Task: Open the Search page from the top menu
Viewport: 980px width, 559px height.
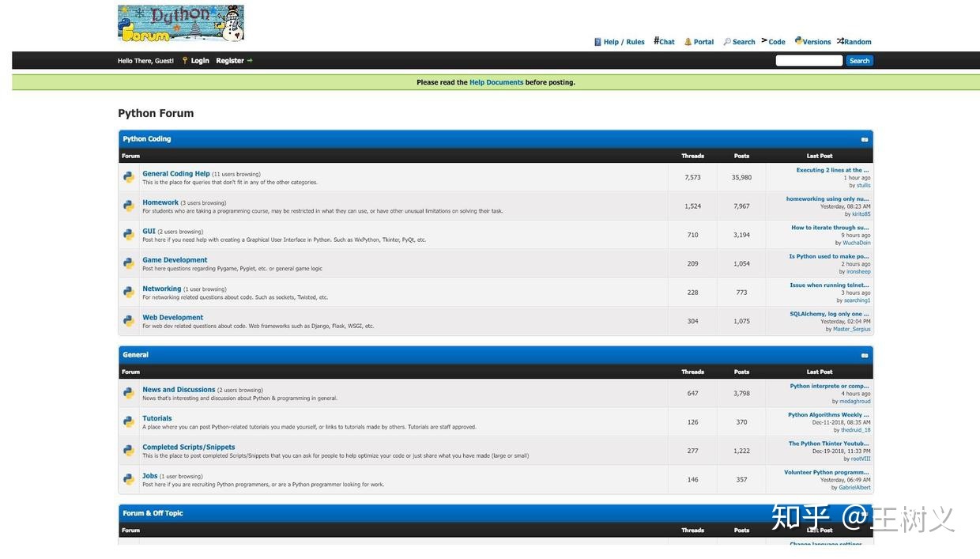Action: [x=739, y=42]
